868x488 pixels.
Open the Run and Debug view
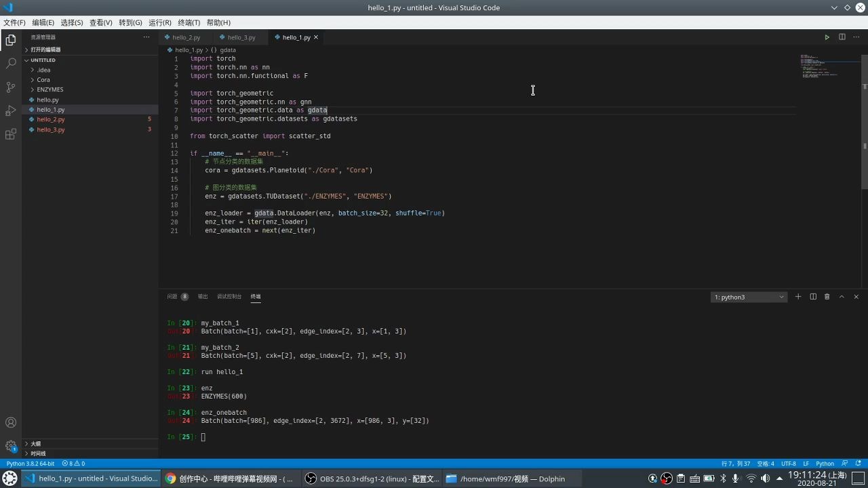point(11,110)
